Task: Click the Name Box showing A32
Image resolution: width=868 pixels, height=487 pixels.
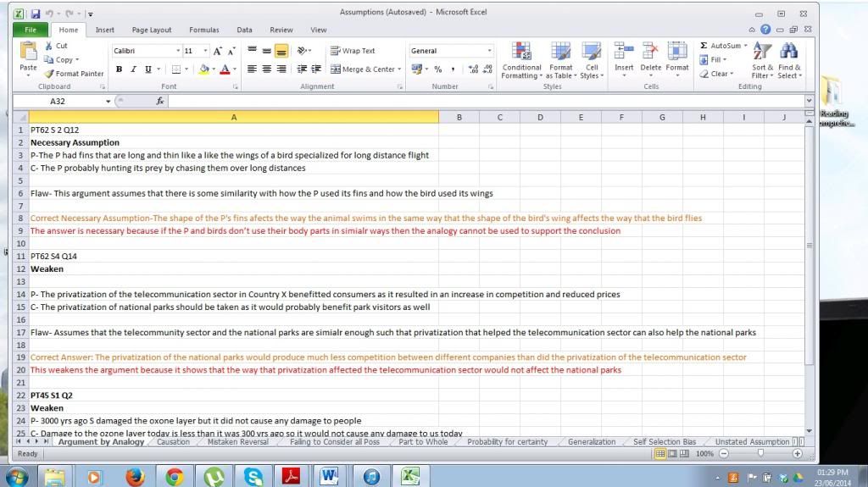Action: [x=58, y=102]
